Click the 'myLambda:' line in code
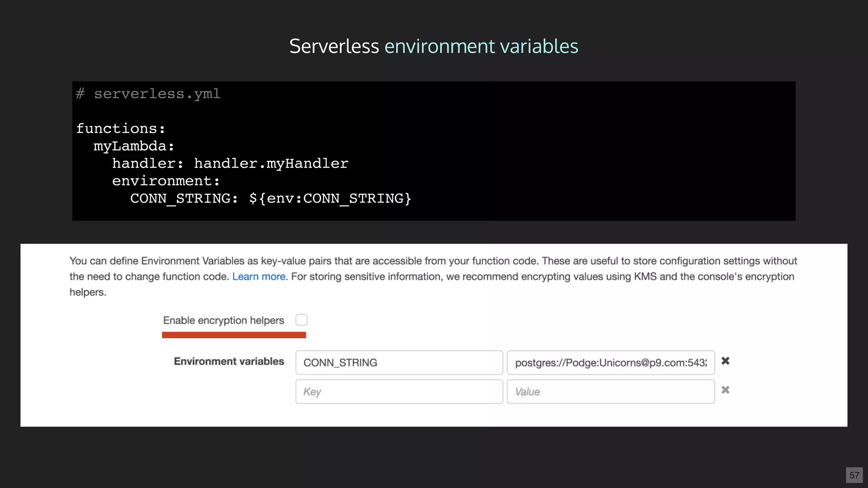Image resolution: width=868 pixels, height=488 pixels. [134, 146]
